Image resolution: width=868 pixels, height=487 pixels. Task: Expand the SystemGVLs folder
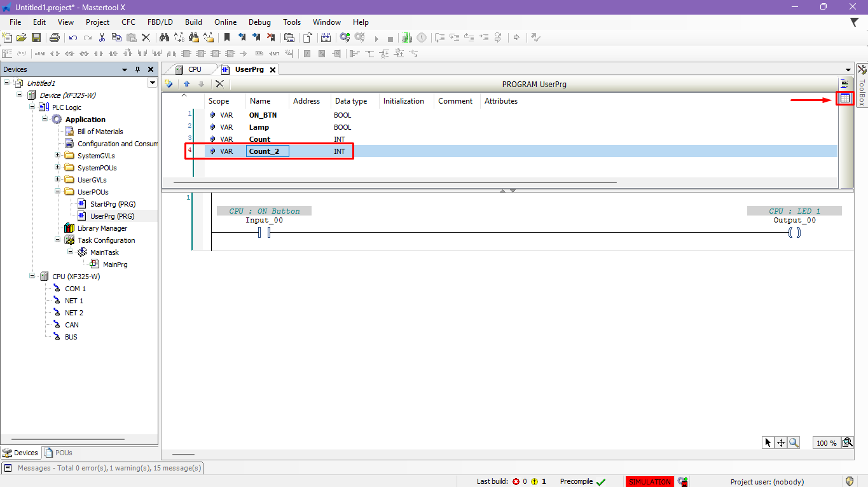pyautogui.click(x=58, y=156)
